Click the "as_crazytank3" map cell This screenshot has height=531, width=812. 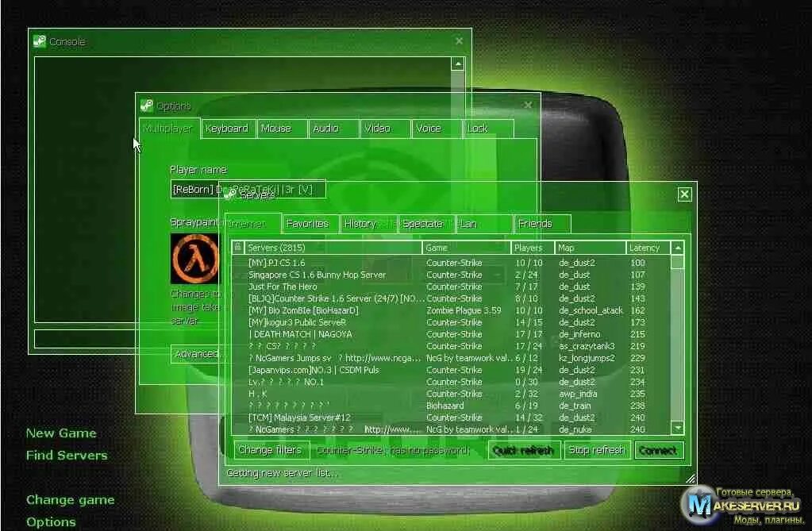coord(587,346)
